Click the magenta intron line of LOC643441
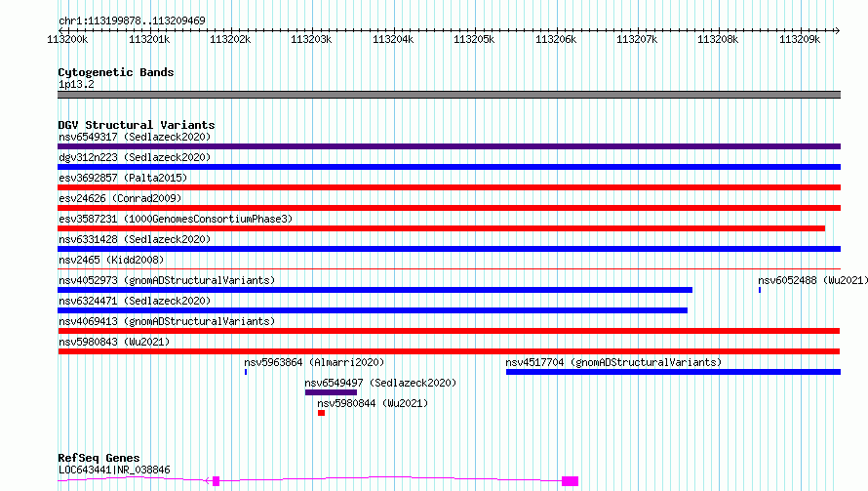 tap(390, 476)
